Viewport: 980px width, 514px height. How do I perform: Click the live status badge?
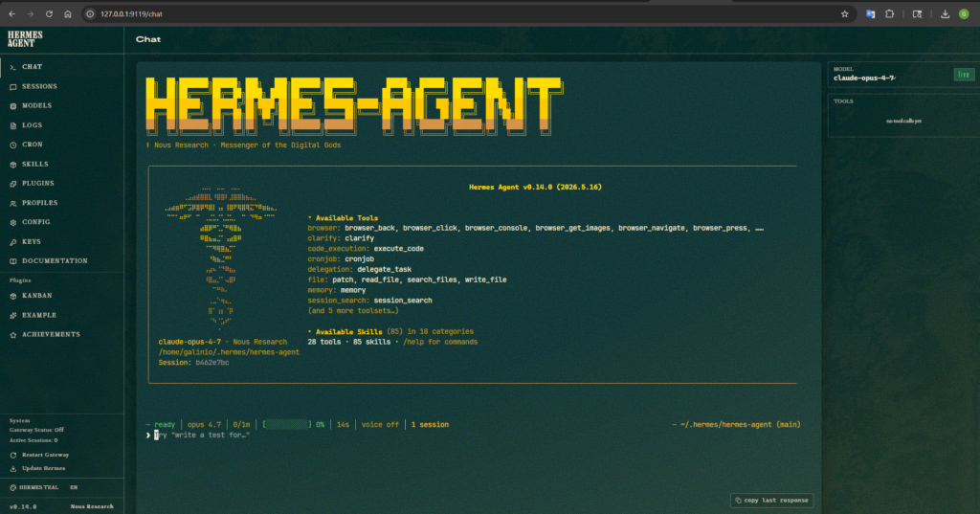point(964,75)
